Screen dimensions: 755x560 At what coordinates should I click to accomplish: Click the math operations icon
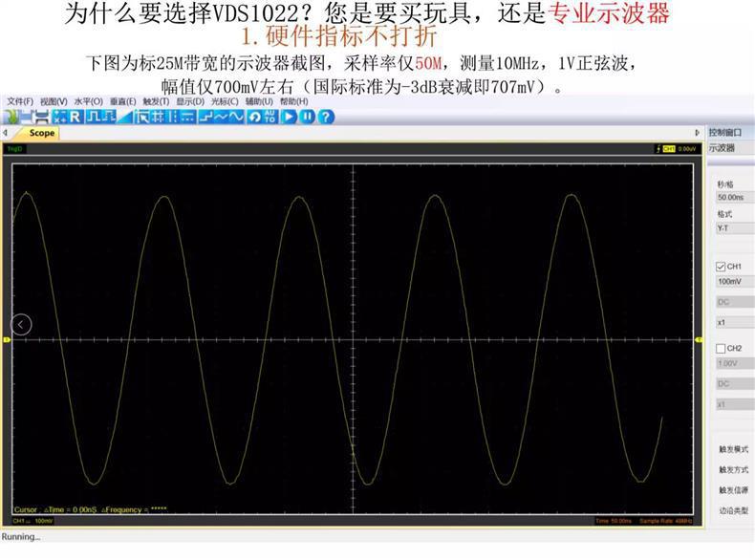click(59, 117)
